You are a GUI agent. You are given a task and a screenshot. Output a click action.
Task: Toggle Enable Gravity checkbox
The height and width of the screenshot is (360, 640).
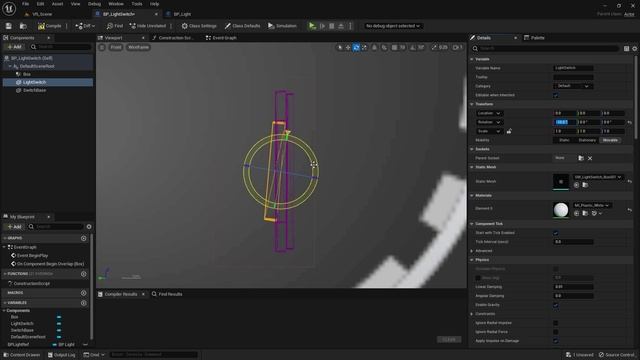tap(556, 305)
